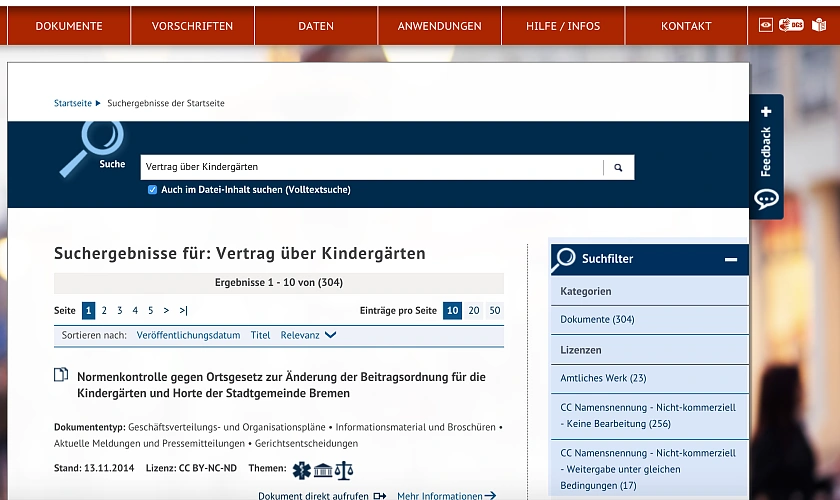Show 50 entries per page
The height and width of the screenshot is (500, 840).
pos(495,310)
